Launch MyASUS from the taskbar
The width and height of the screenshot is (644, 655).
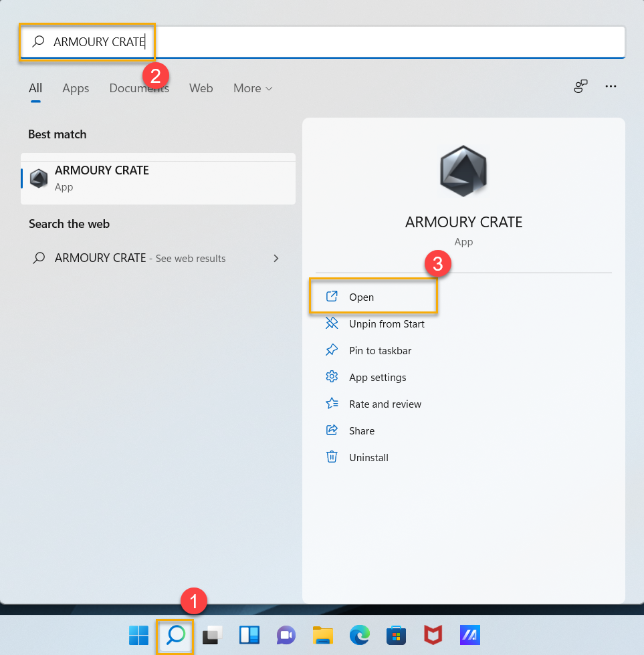(469, 635)
